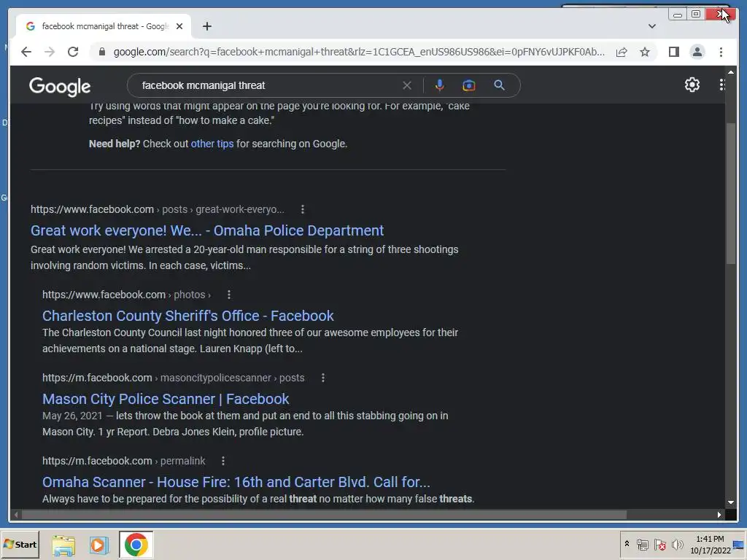Open options for Omaha Police Department result
The width and height of the screenshot is (747, 560).
pos(303,209)
